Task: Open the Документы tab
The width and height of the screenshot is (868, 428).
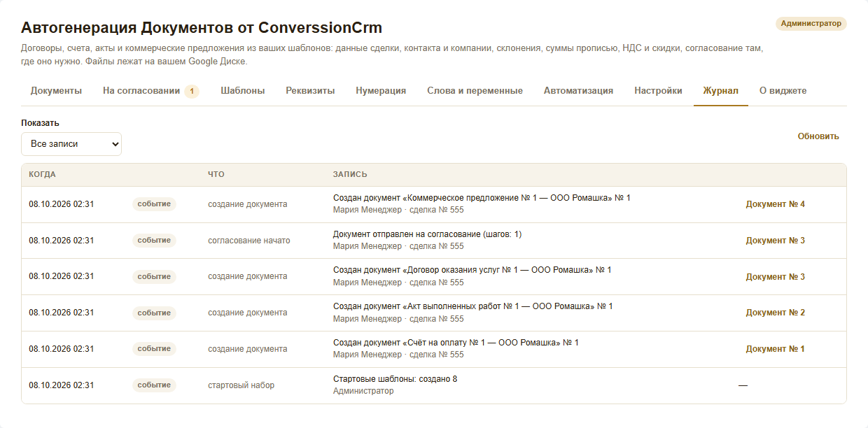Action: (56, 91)
